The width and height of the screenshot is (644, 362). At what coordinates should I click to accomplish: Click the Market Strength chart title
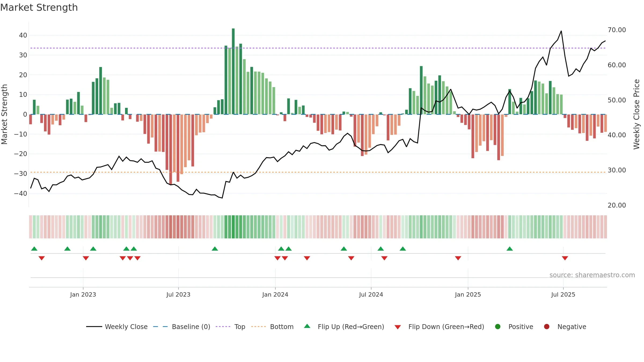click(x=39, y=8)
